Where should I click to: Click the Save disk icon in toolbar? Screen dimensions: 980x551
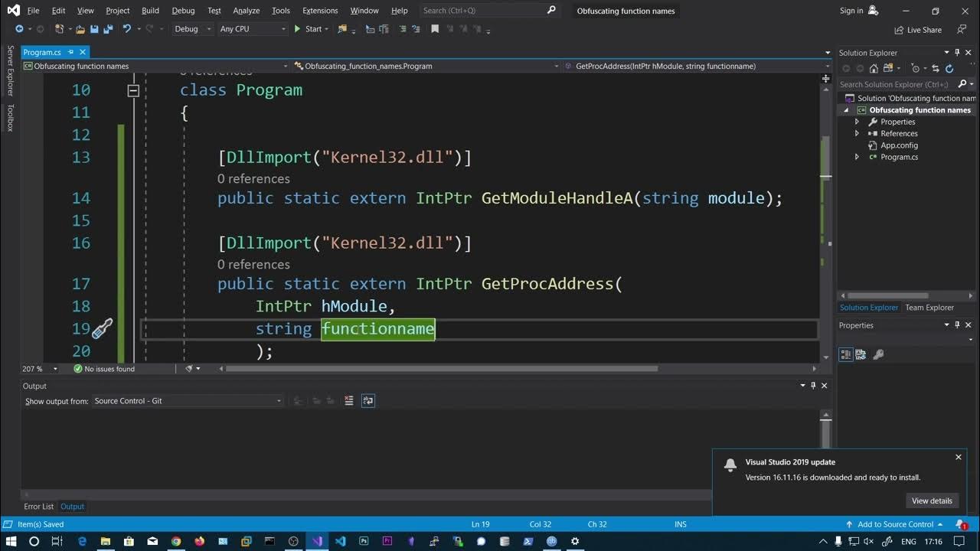pyautogui.click(x=94, y=29)
